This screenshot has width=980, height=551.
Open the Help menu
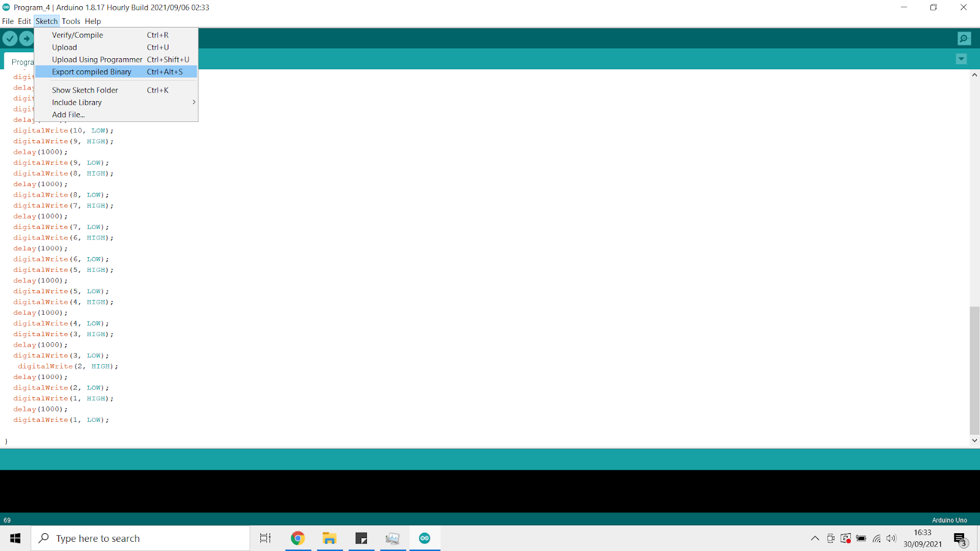coord(92,21)
